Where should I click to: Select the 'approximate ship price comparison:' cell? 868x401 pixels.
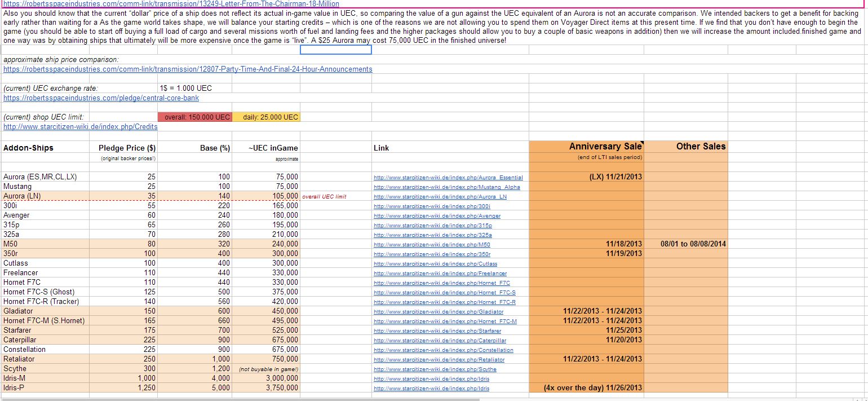[61, 59]
